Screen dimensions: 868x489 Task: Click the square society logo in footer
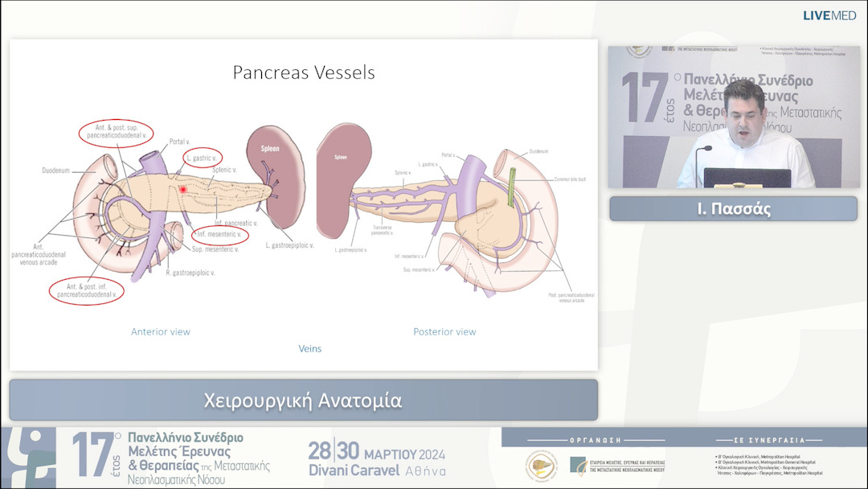coord(578,465)
